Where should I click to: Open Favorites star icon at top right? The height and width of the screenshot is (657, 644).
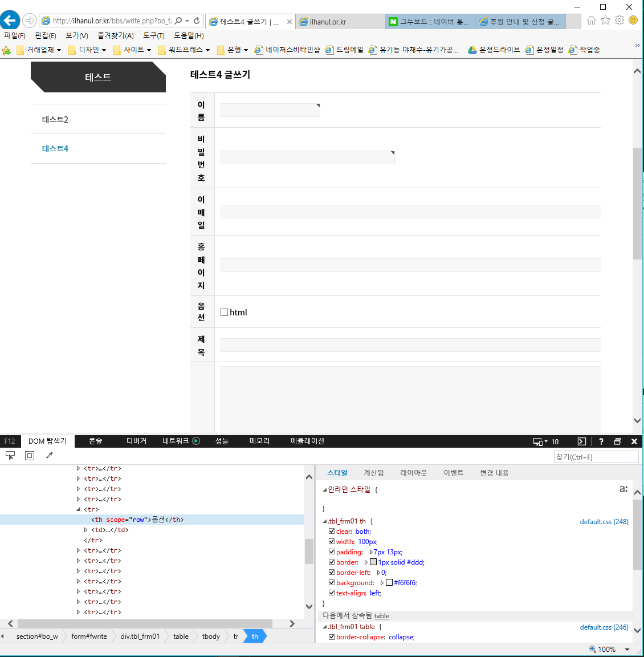click(605, 20)
